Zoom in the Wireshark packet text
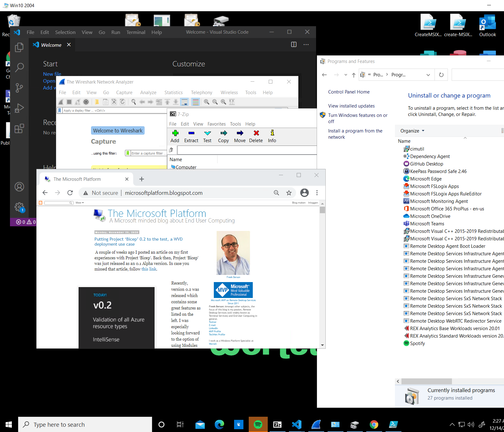Viewport: 504px width, 432px height. (206, 102)
